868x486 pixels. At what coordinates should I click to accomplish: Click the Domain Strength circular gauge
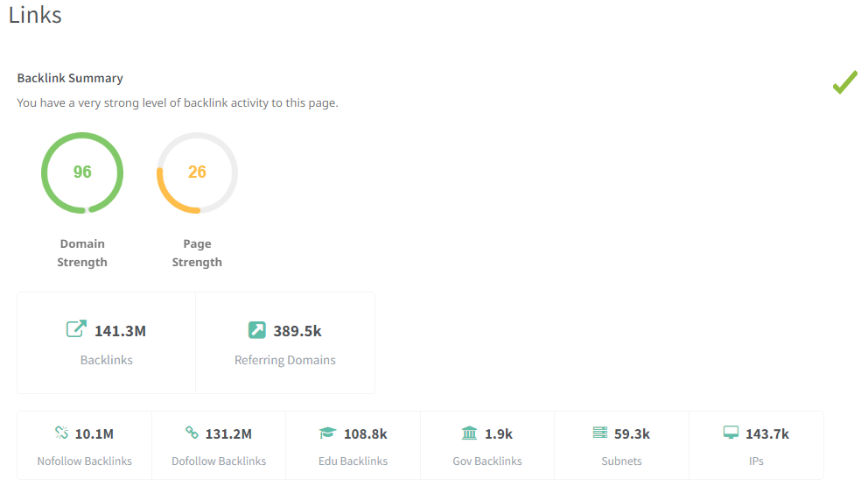click(x=82, y=173)
